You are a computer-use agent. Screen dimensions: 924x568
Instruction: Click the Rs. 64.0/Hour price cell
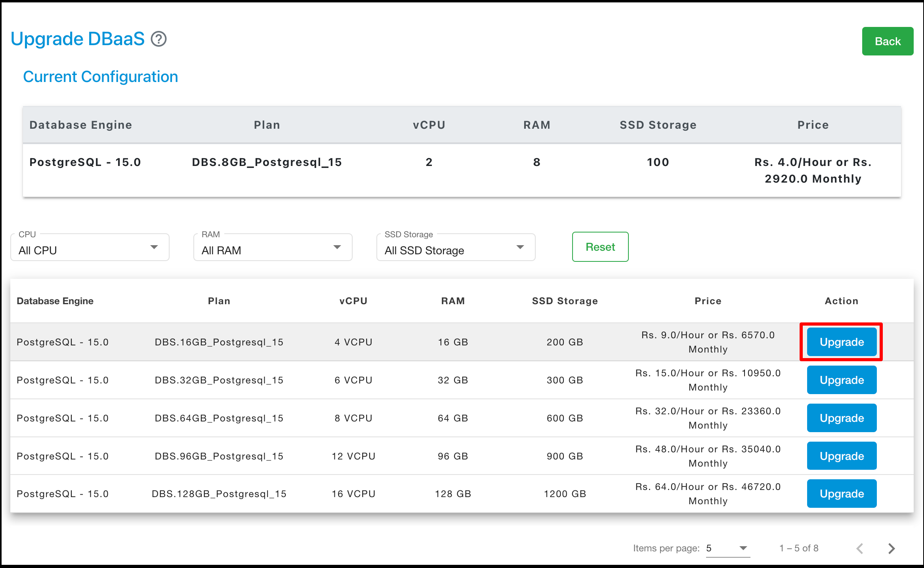click(x=708, y=494)
